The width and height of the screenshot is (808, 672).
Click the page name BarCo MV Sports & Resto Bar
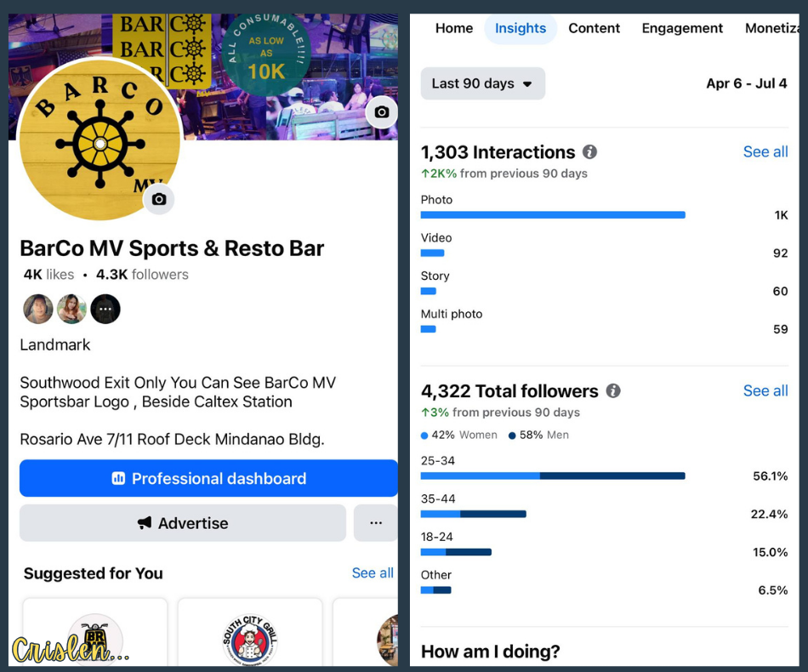[x=172, y=248]
